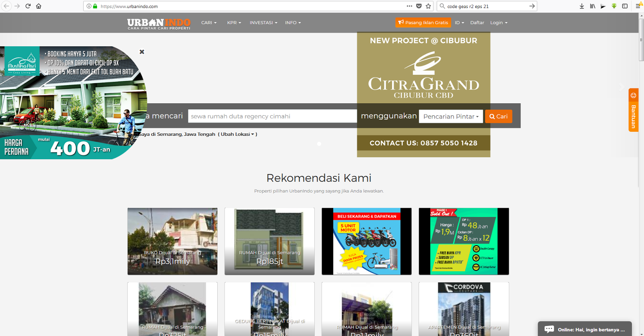The height and width of the screenshot is (336, 644).
Task: Click Ubah Lokasi dropdown
Action: coord(237,134)
